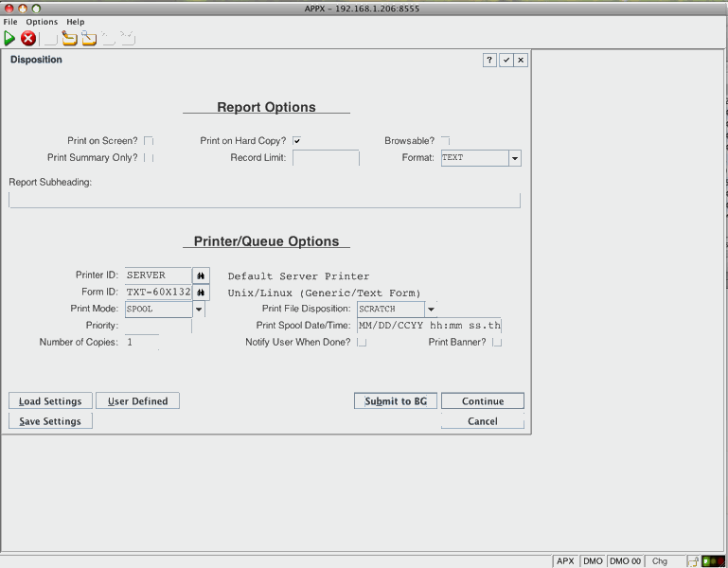
Task: Click the red cancel X toolbar icon
Action: click(28, 39)
